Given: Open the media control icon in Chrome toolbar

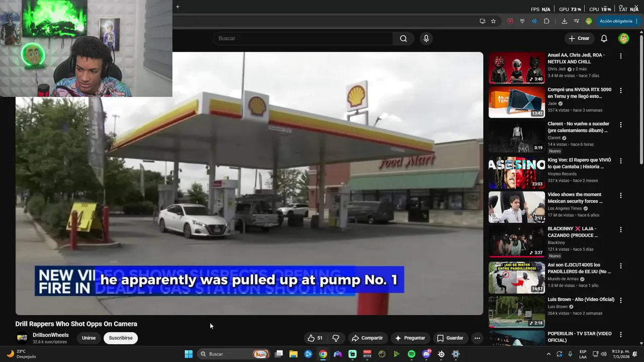Looking at the screenshot, I should 577,21.
